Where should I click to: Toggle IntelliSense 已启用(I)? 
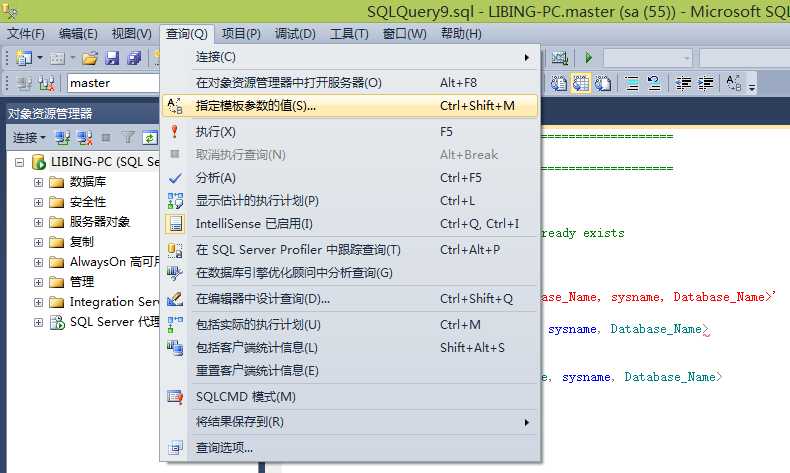point(350,224)
